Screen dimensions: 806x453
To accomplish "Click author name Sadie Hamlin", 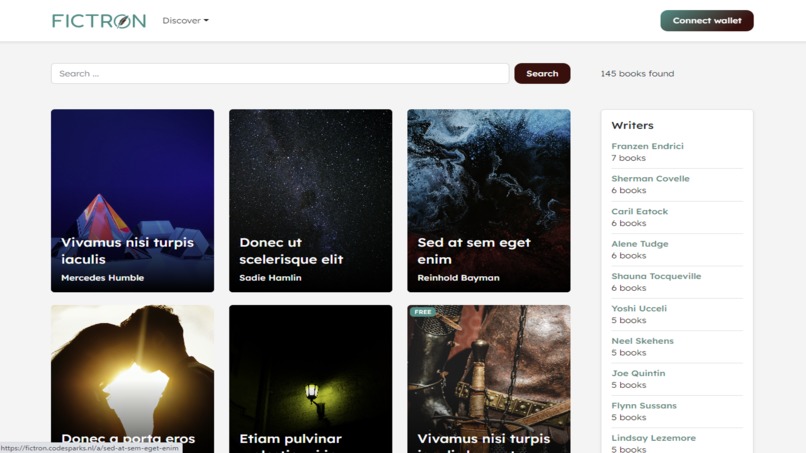I will [x=270, y=278].
